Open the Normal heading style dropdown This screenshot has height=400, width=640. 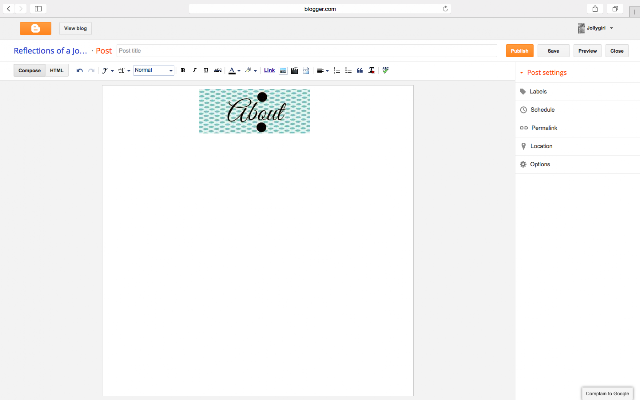(154, 70)
